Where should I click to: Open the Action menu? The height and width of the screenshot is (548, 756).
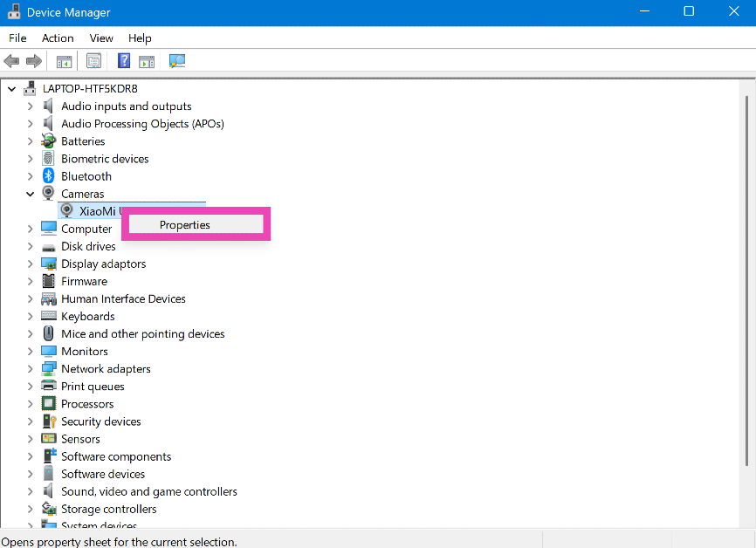58,38
